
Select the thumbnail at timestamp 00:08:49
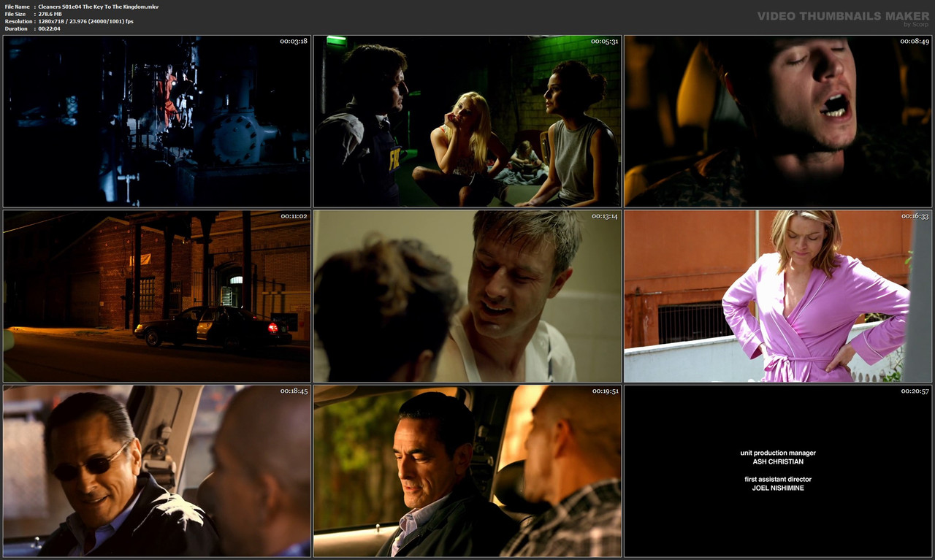[x=778, y=121]
